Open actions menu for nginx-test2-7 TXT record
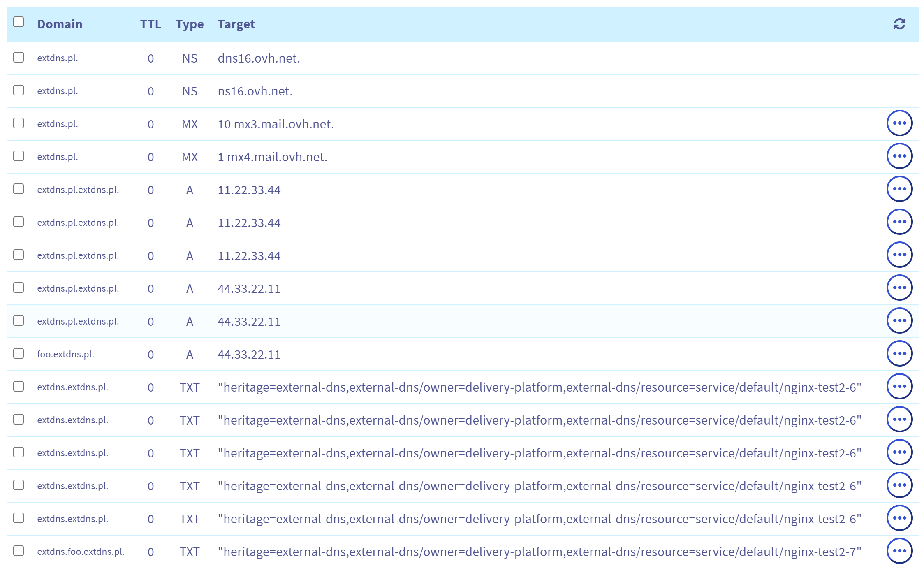 [899, 551]
